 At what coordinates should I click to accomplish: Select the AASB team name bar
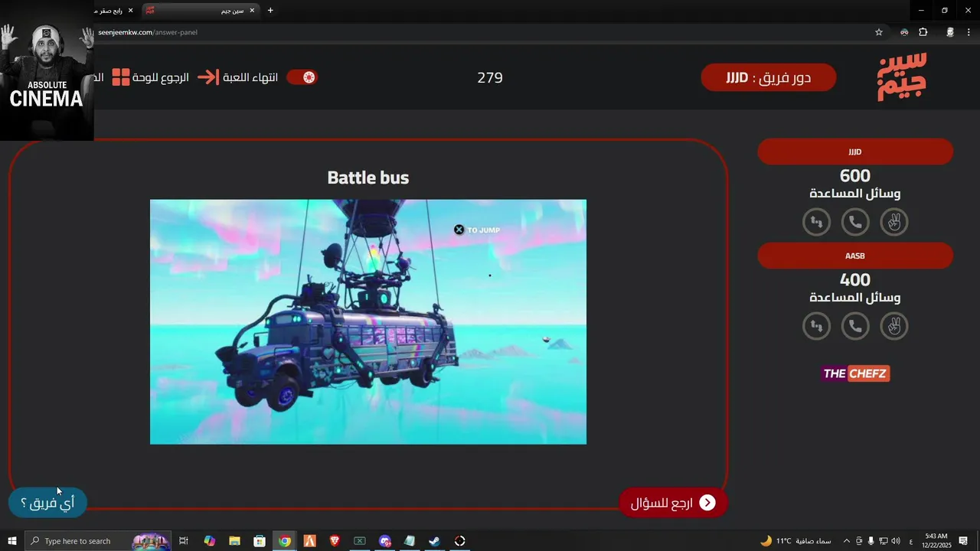click(855, 256)
